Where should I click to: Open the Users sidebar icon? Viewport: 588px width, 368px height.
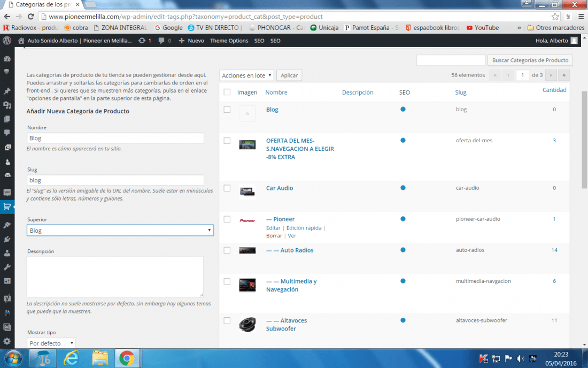(7, 253)
